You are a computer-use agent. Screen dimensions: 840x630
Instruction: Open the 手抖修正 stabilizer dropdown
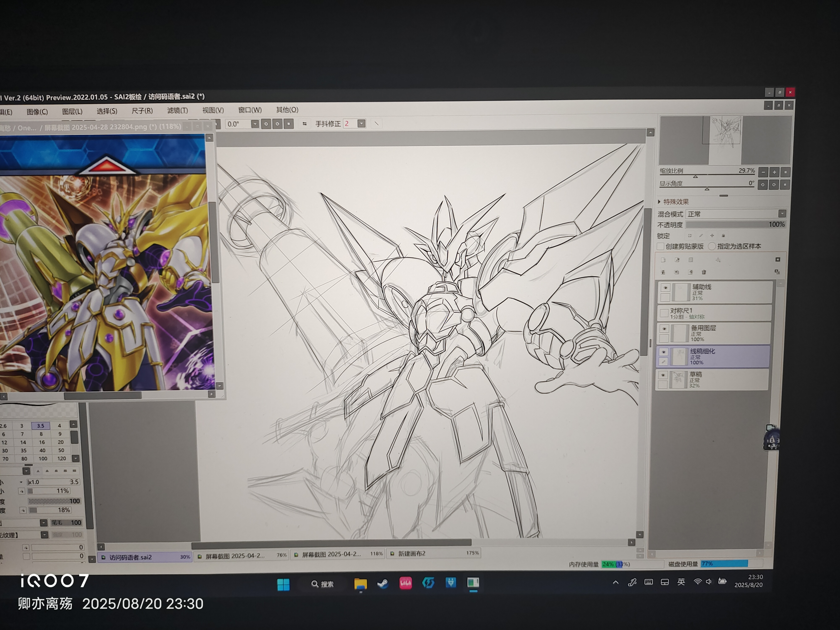click(362, 123)
